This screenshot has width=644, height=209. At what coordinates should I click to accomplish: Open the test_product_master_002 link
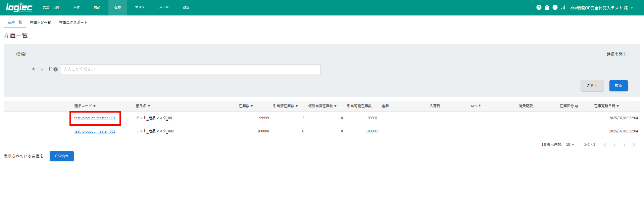click(95, 131)
